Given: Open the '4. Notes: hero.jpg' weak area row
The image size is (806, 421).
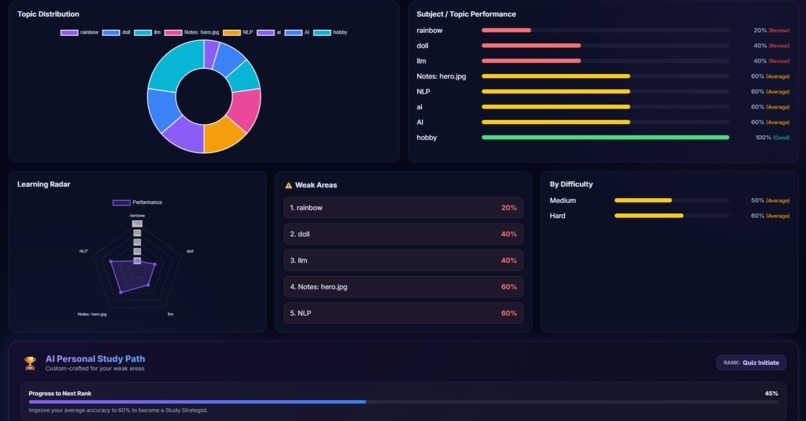Looking at the screenshot, I should [x=404, y=287].
